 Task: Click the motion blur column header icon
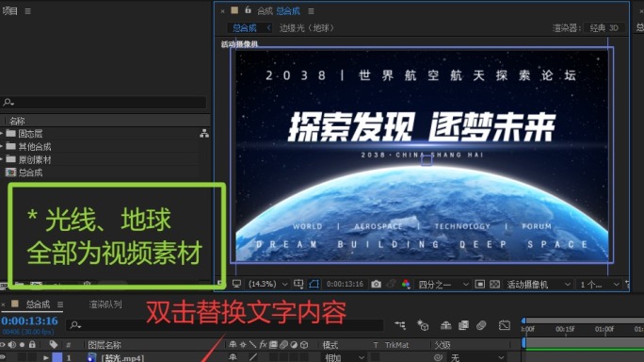pyautogui.click(x=283, y=345)
